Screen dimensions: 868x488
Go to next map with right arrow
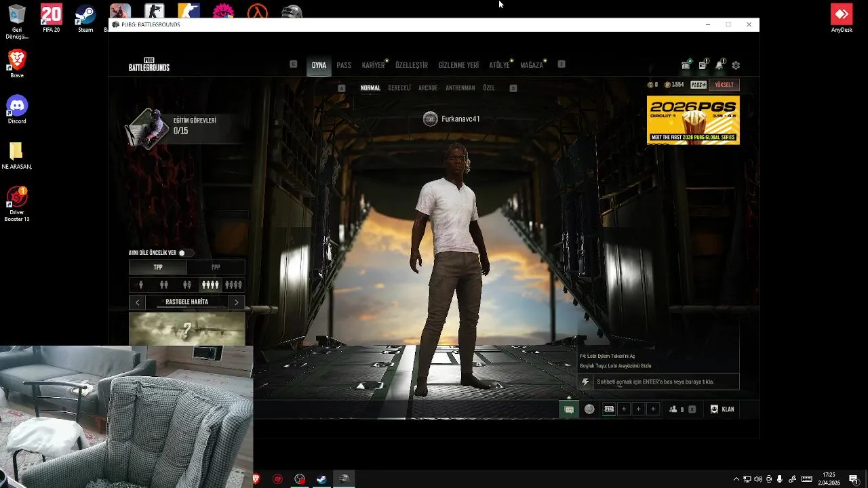pyautogui.click(x=236, y=302)
